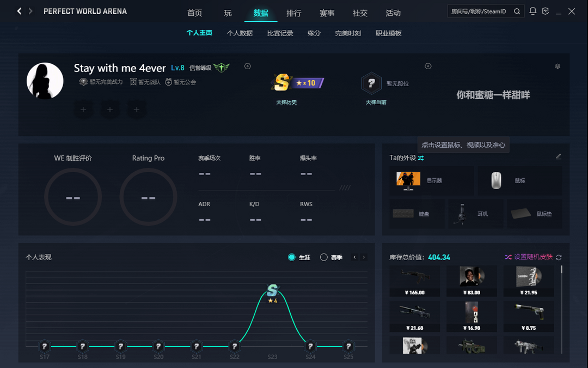
Task: Open the ¥21.68 sniper skin item
Action: point(415,316)
